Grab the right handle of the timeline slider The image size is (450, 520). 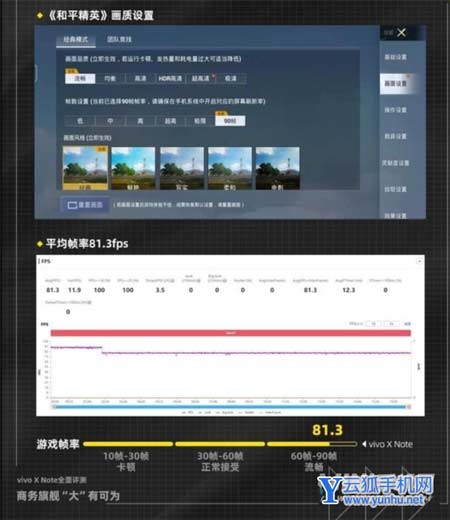click(x=409, y=407)
